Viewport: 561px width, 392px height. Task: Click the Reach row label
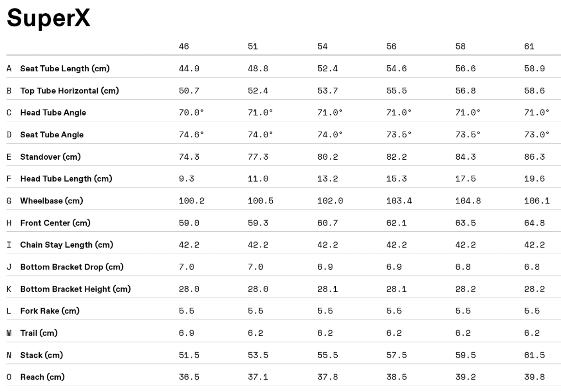pos(42,377)
